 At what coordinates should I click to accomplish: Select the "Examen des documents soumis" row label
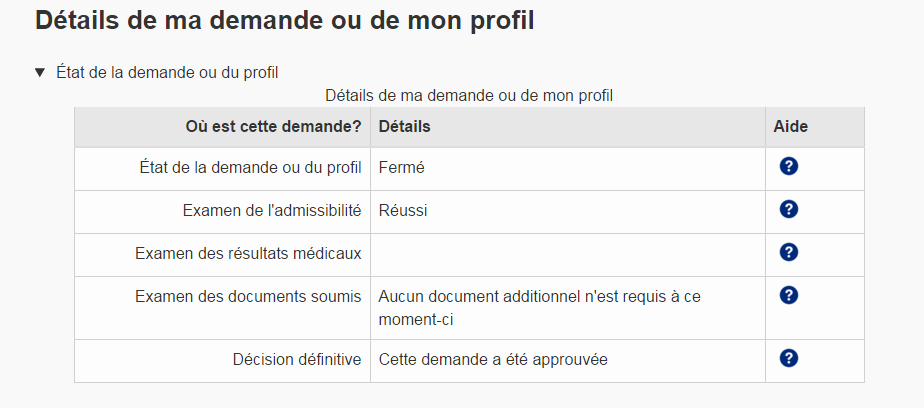coord(248,296)
